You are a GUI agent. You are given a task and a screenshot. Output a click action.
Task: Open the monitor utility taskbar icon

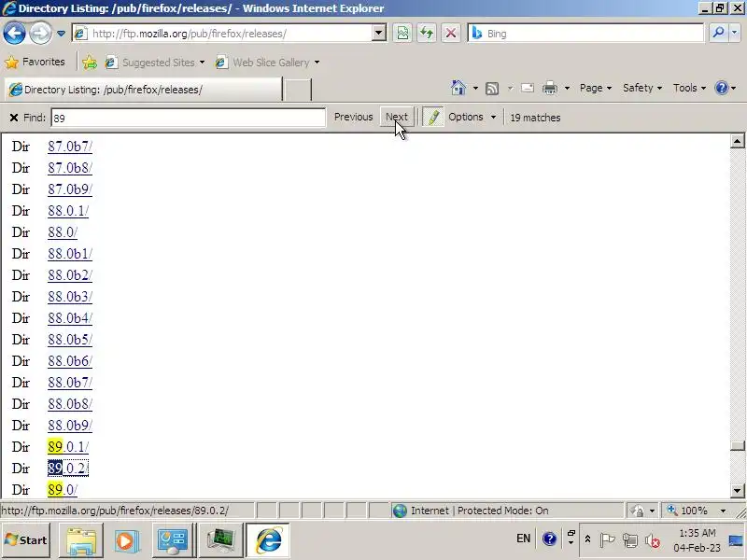pyautogui.click(x=220, y=541)
